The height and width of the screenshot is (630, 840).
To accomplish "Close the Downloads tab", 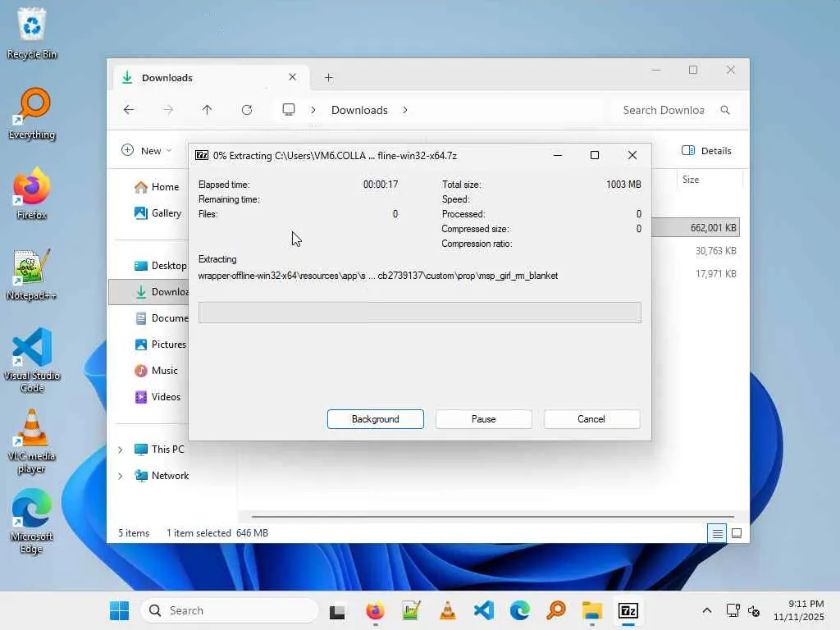I will 293,77.
